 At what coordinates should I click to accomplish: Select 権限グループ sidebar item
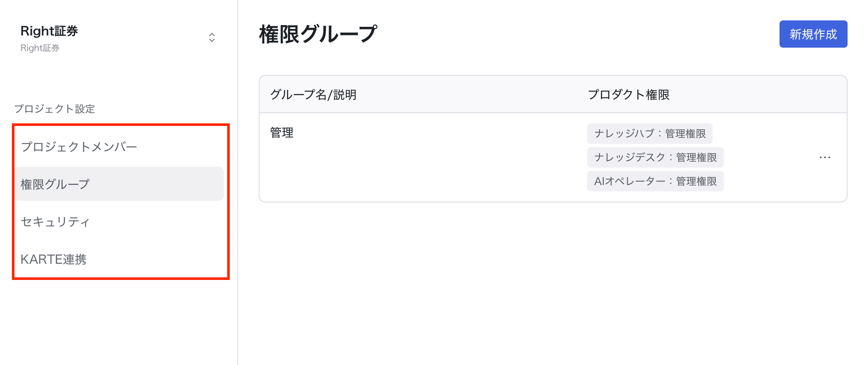coord(119,184)
